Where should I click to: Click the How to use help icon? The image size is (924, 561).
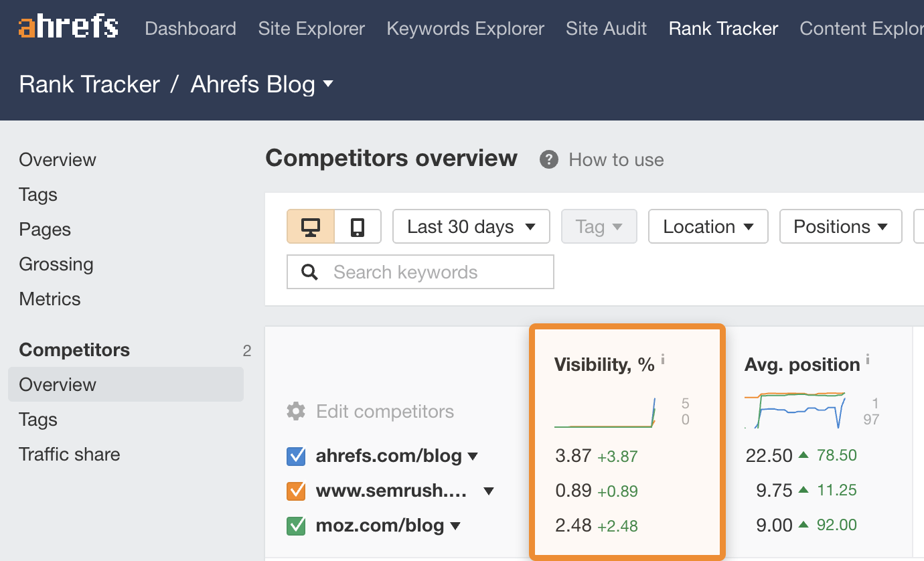tap(548, 159)
